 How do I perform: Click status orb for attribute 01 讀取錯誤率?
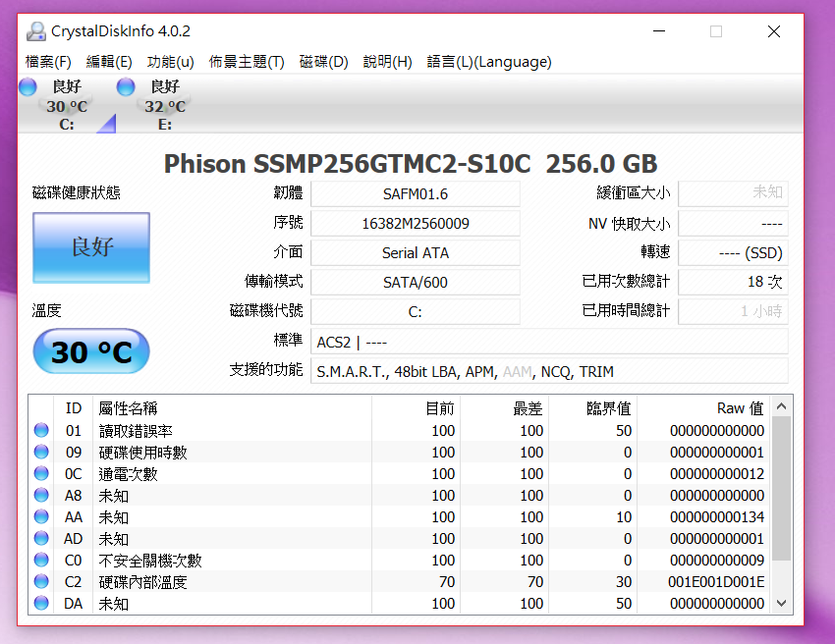click(41, 430)
